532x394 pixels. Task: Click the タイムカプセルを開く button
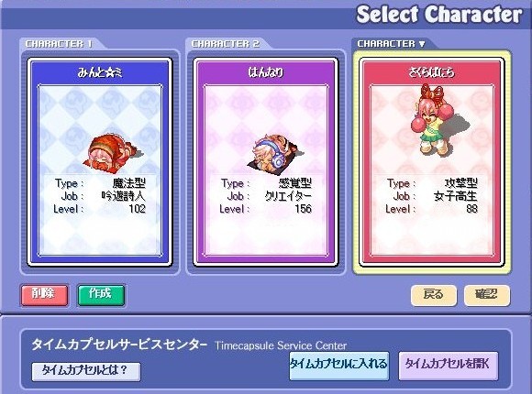point(449,366)
